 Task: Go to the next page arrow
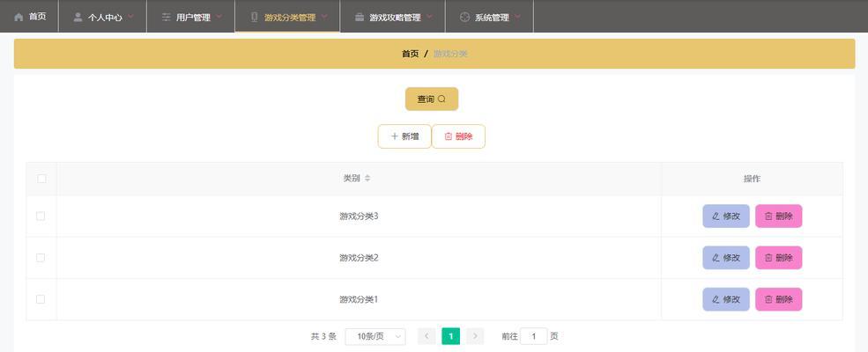click(x=475, y=336)
